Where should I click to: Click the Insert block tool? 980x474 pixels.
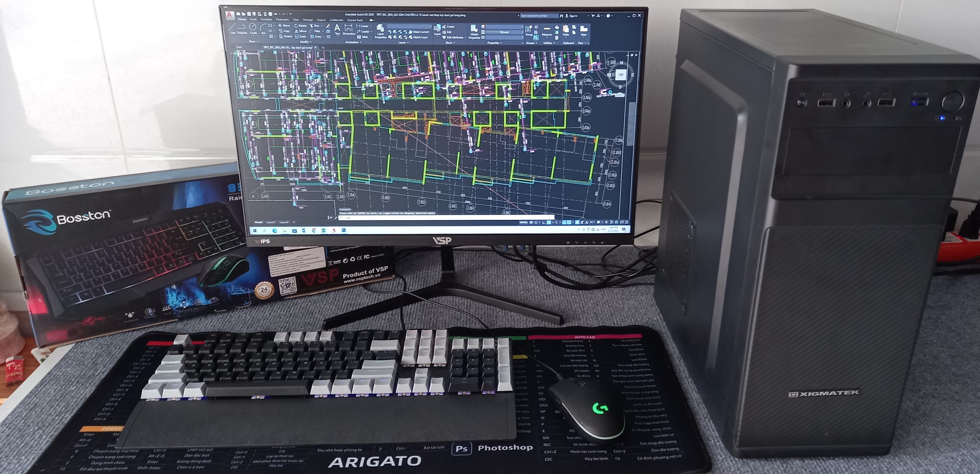tap(437, 30)
